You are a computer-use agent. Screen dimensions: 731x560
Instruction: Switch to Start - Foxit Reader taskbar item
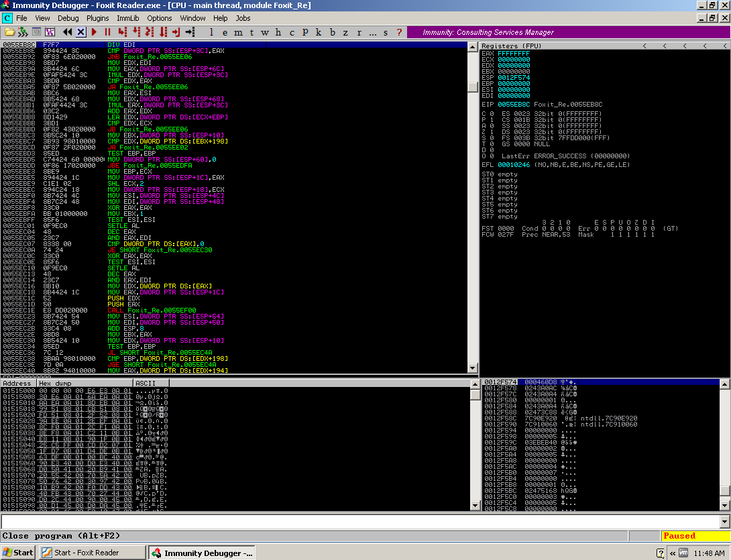click(93, 553)
